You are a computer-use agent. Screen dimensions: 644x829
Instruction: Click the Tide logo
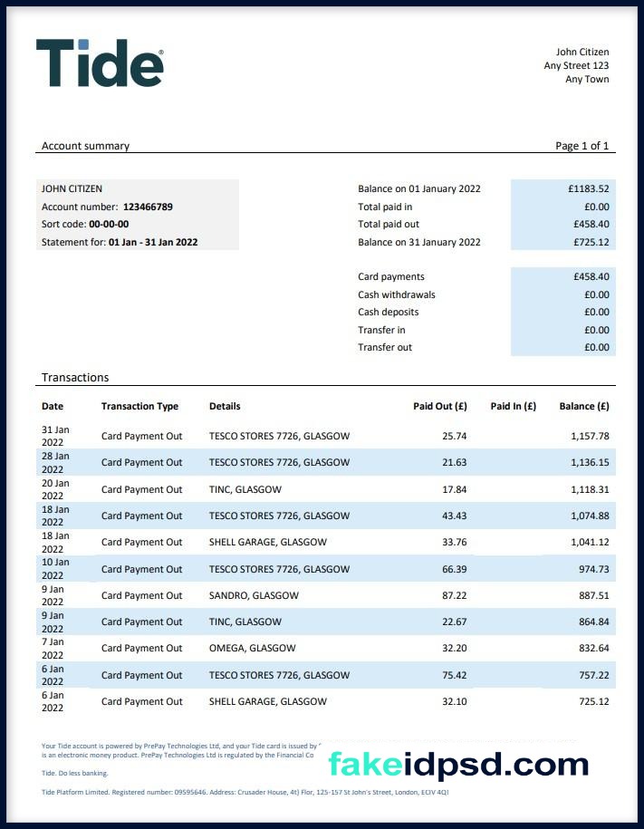(x=100, y=63)
